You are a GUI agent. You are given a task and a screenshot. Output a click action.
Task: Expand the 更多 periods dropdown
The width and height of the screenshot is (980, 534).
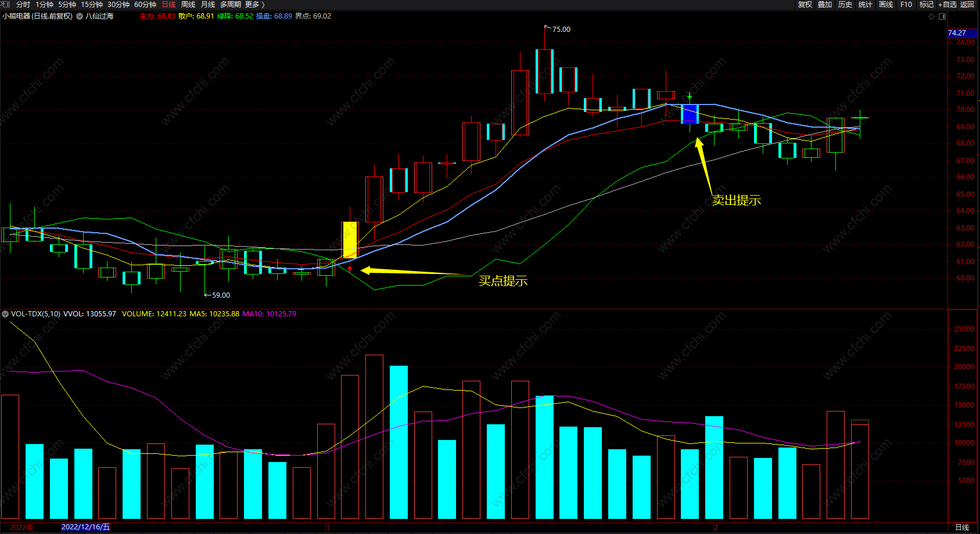point(254,4)
